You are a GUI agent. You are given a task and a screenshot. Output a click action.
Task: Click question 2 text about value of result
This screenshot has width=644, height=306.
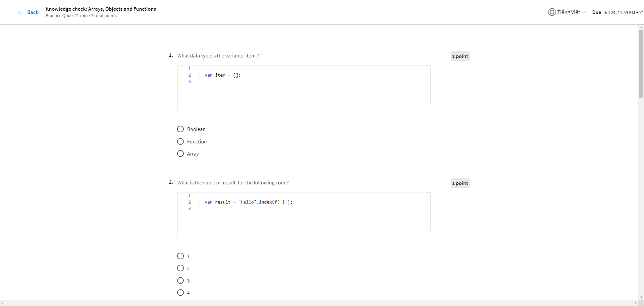coord(233,183)
